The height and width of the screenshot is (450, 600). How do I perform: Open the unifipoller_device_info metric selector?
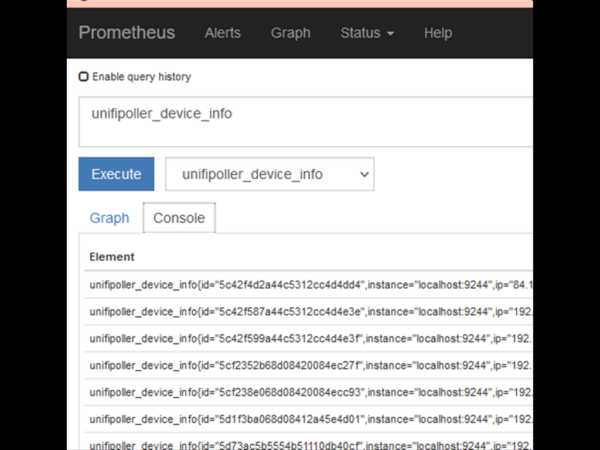(x=270, y=174)
